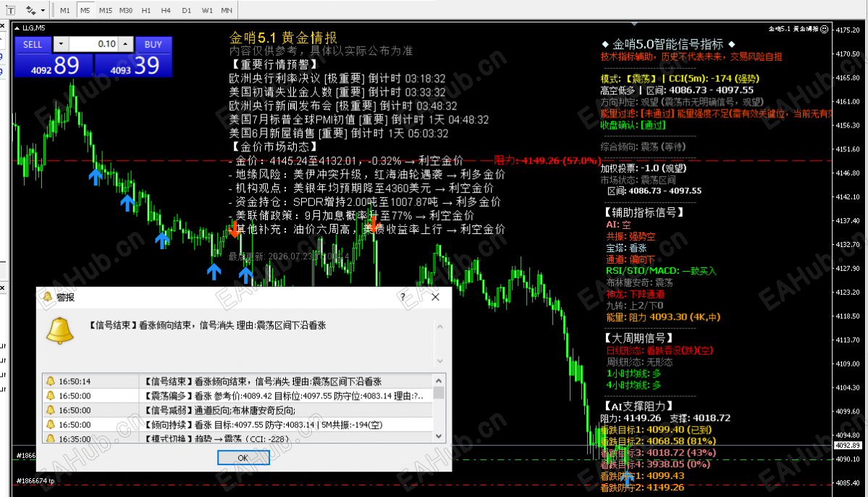
Task: Click the BUY button
Action: (153, 44)
